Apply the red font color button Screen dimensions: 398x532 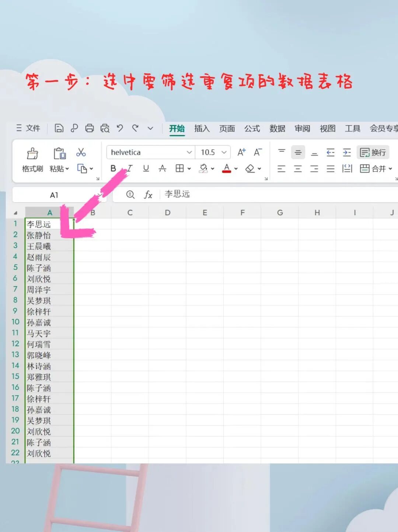227,168
